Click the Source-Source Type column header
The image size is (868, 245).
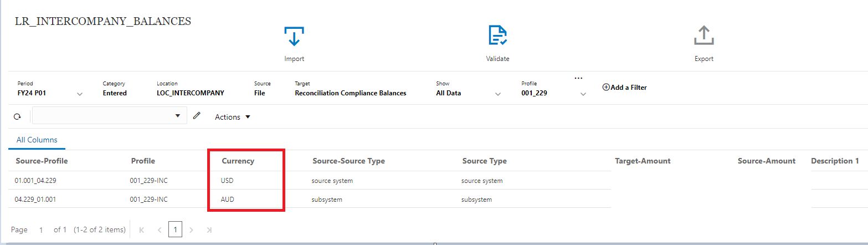[348, 161]
